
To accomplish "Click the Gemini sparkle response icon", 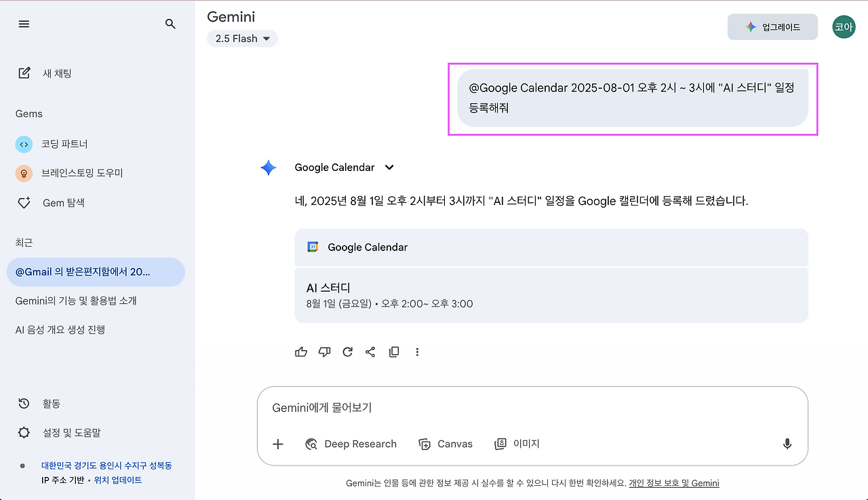I will click(x=269, y=168).
